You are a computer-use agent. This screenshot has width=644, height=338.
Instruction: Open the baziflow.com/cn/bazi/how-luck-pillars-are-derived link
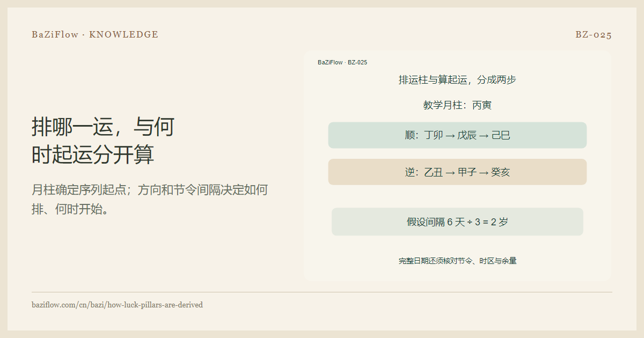(118, 305)
